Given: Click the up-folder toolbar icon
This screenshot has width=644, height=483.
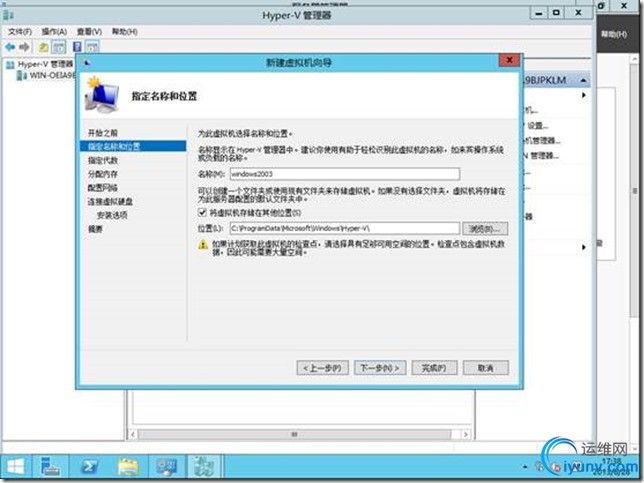Looking at the screenshot, I should click(44, 47).
